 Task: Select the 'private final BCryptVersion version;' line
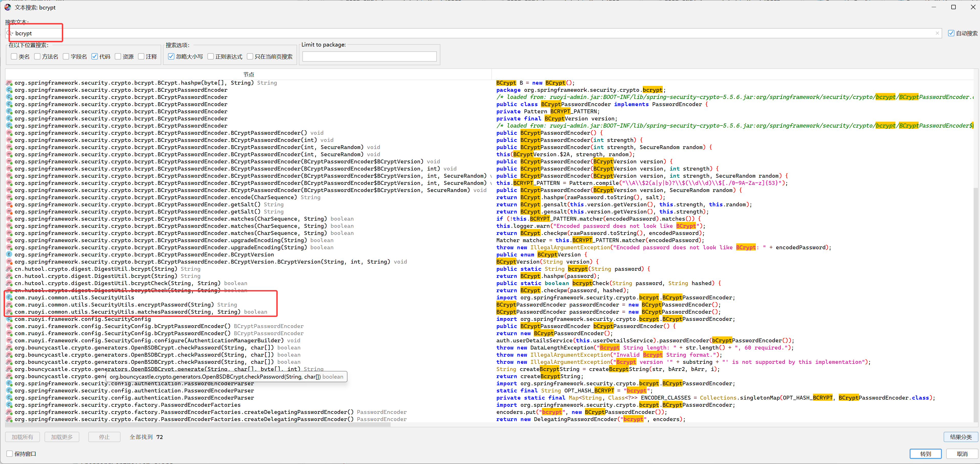pos(557,119)
